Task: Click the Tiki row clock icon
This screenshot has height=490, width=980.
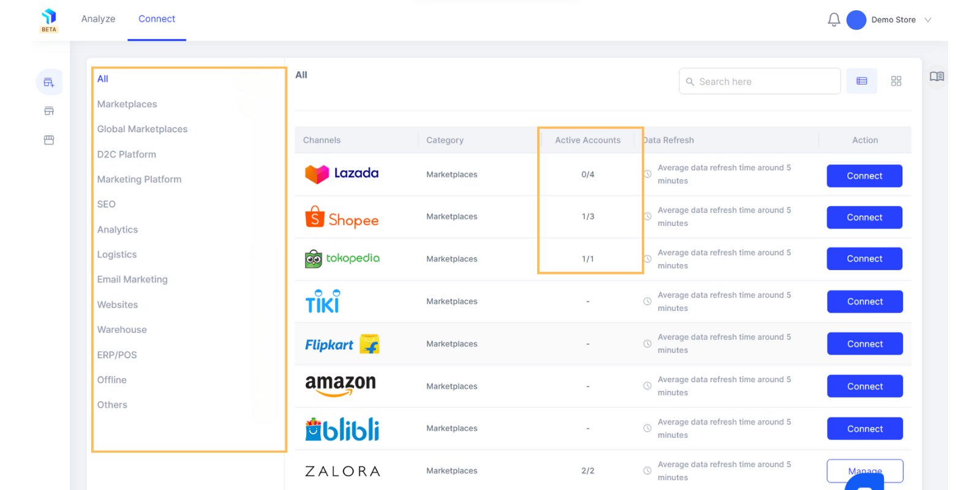Action: click(647, 301)
